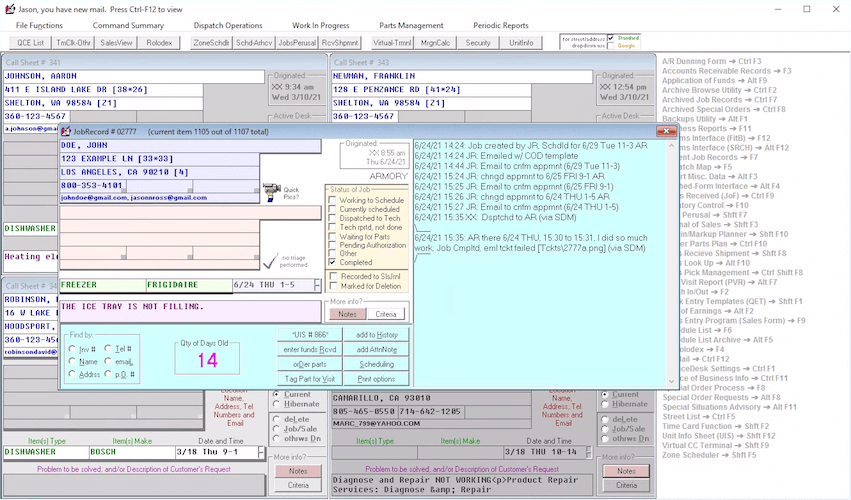Screen dimensions: 851x500
Task: Click the DOE, JOHN name field
Action: click(x=190, y=145)
